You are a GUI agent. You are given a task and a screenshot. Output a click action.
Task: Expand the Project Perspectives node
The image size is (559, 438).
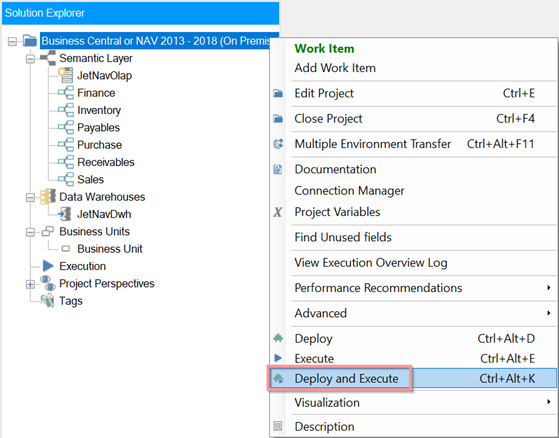tap(31, 284)
